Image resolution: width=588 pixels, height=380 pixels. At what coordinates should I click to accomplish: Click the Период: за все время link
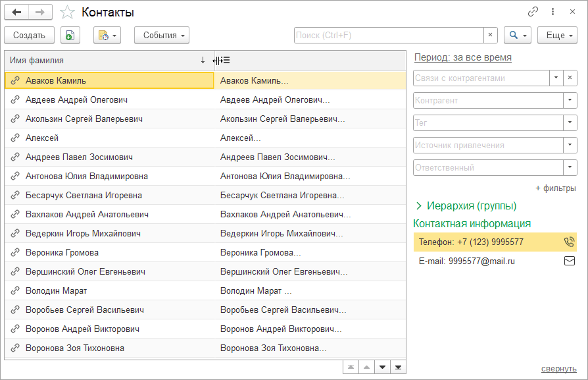click(462, 58)
